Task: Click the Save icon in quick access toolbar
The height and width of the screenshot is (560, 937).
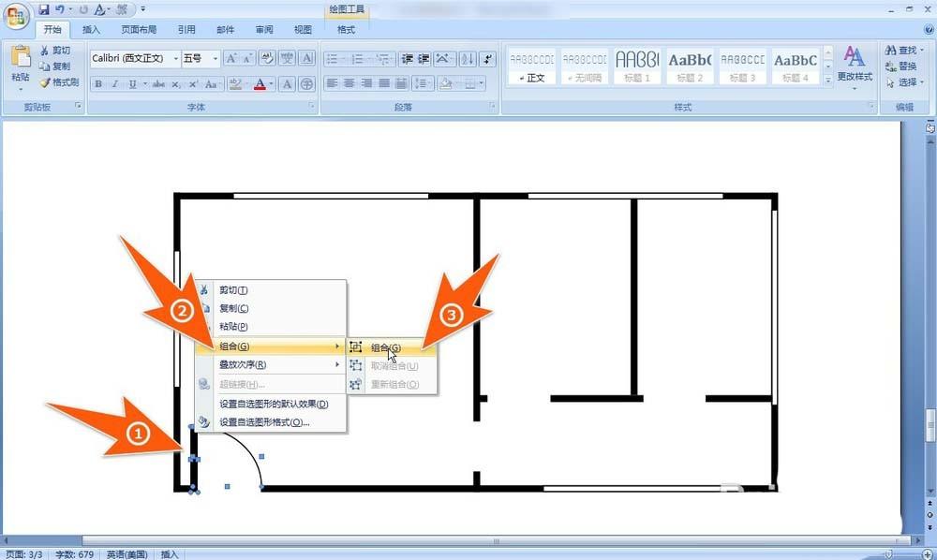Action: [44, 9]
